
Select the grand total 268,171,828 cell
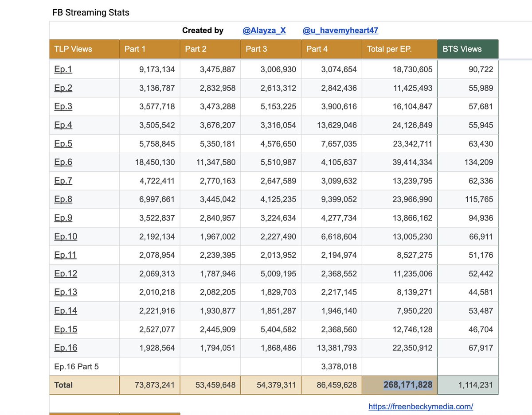point(400,385)
